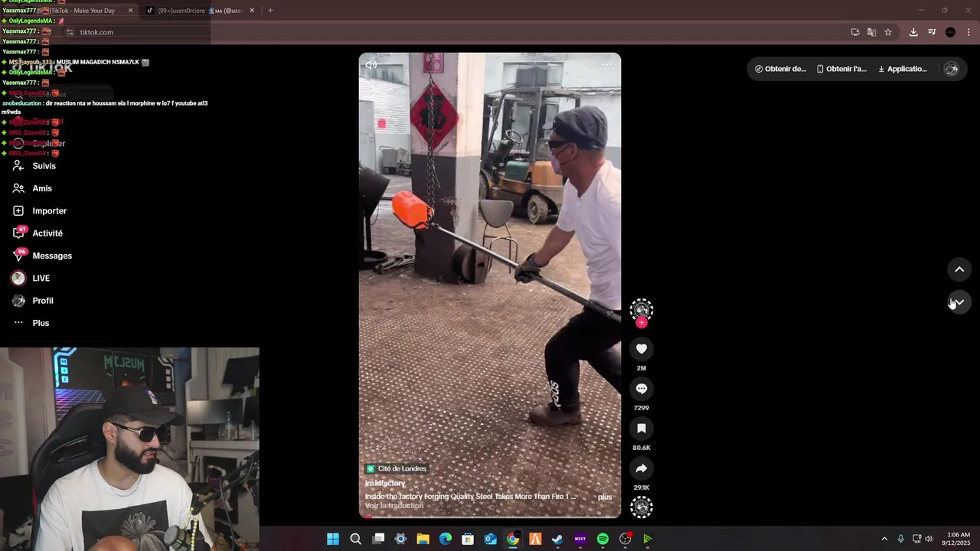Viewport: 980px width, 551px height.
Task: Open Outlook from taskbar
Action: point(491,539)
